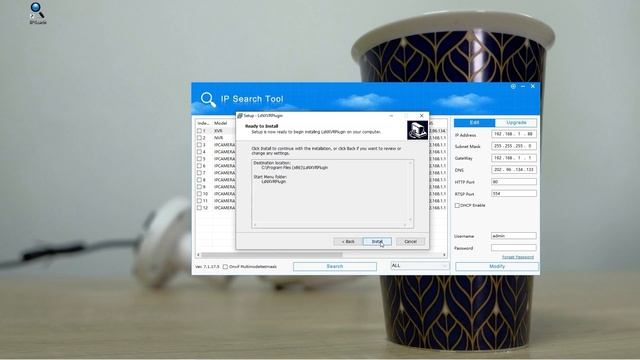
Task: Check the row 9 IPCAMERA checkbox
Action: [x=200, y=187]
